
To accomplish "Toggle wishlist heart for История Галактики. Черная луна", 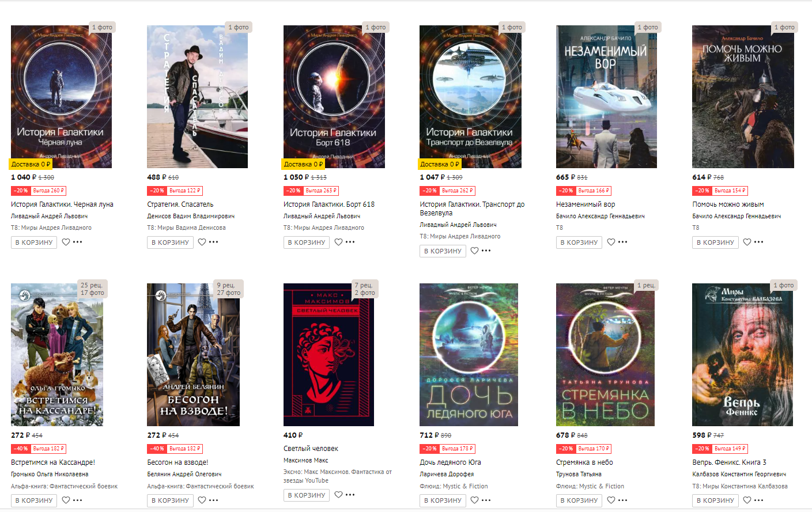I will [66, 242].
